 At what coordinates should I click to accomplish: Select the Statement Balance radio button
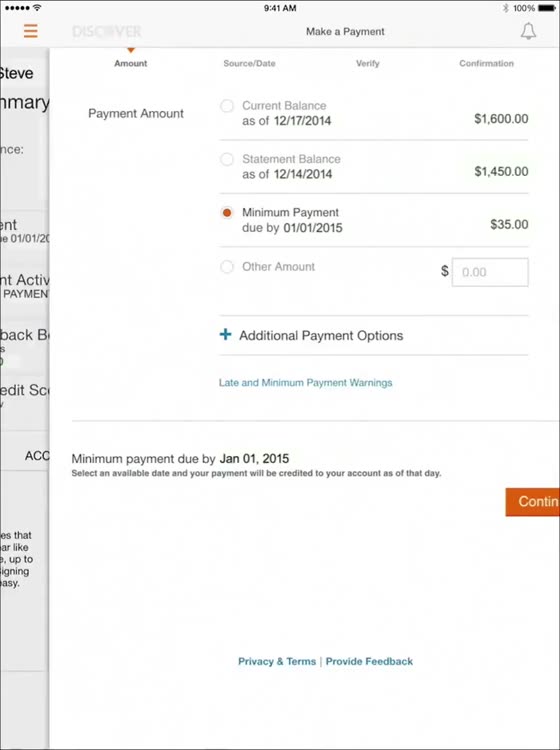tap(227, 159)
